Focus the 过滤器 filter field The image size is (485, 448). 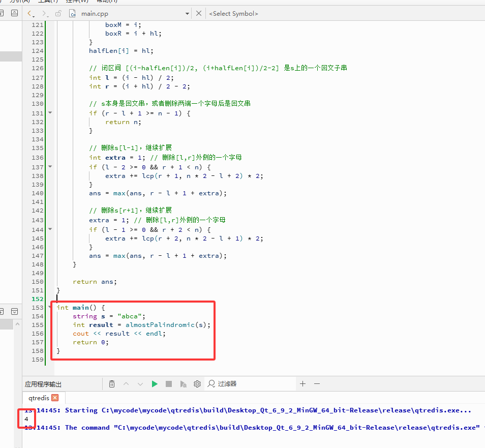250,384
